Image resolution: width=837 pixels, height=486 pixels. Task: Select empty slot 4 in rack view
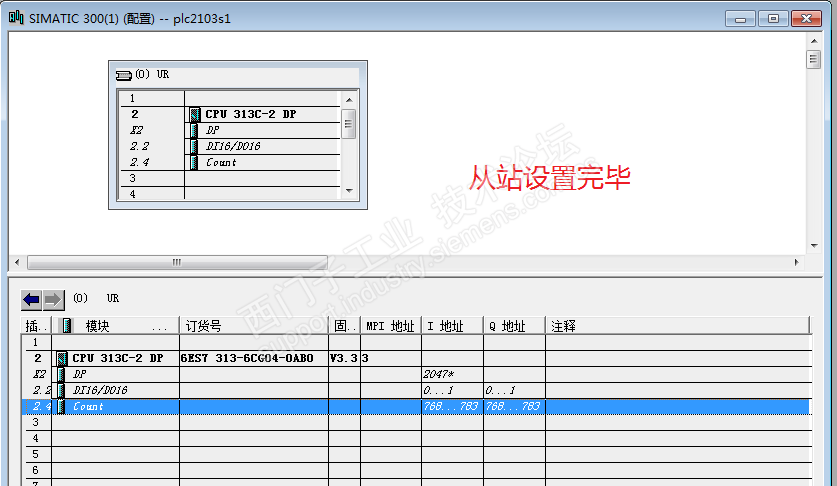[230, 194]
